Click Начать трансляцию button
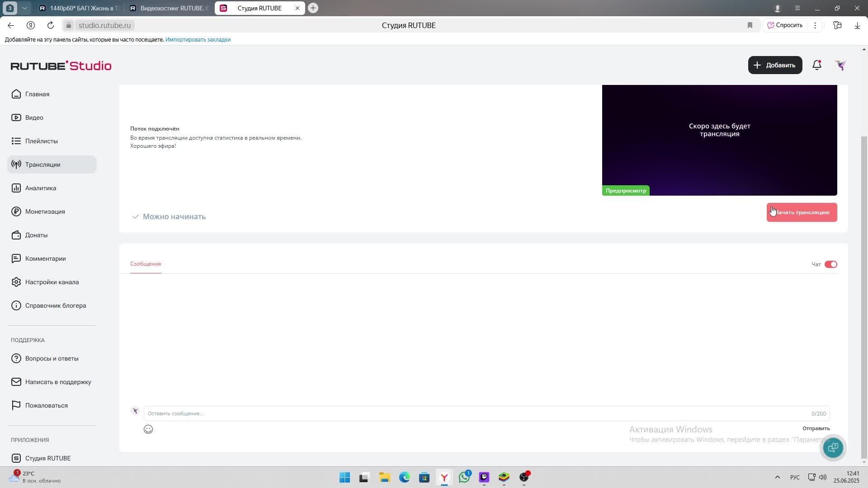The height and width of the screenshot is (488, 868). coord(802,212)
